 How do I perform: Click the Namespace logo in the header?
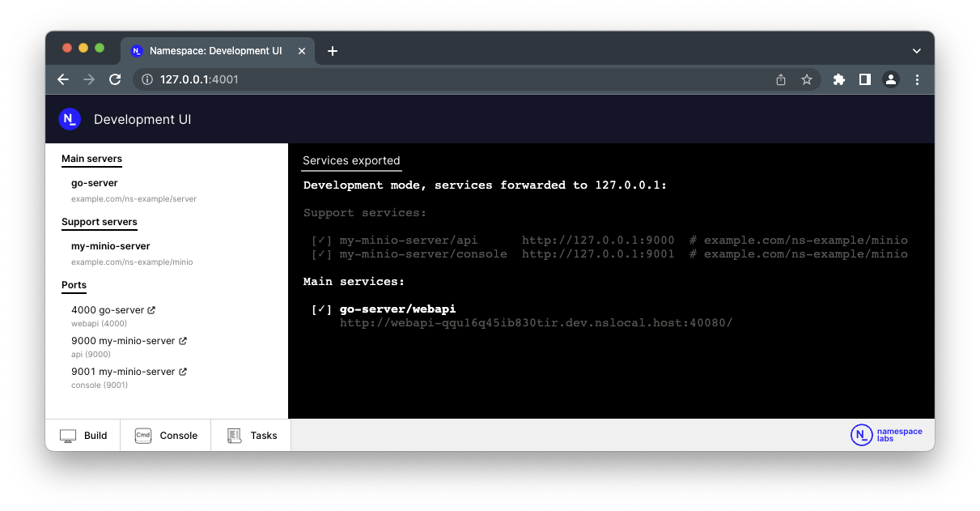(x=70, y=119)
